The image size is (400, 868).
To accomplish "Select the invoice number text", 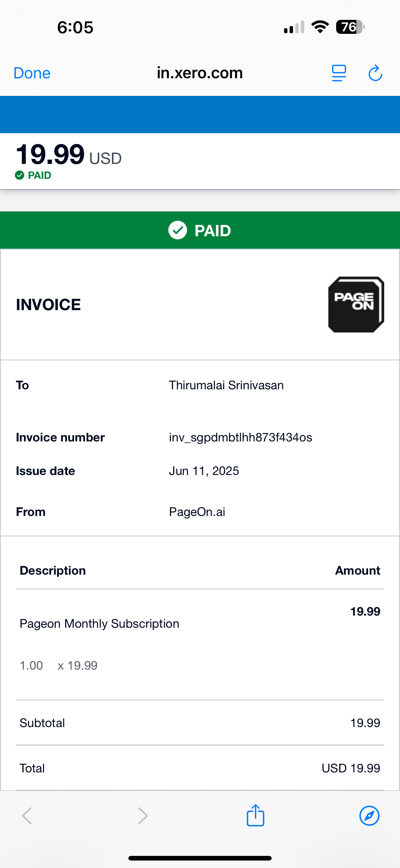I will click(240, 437).
